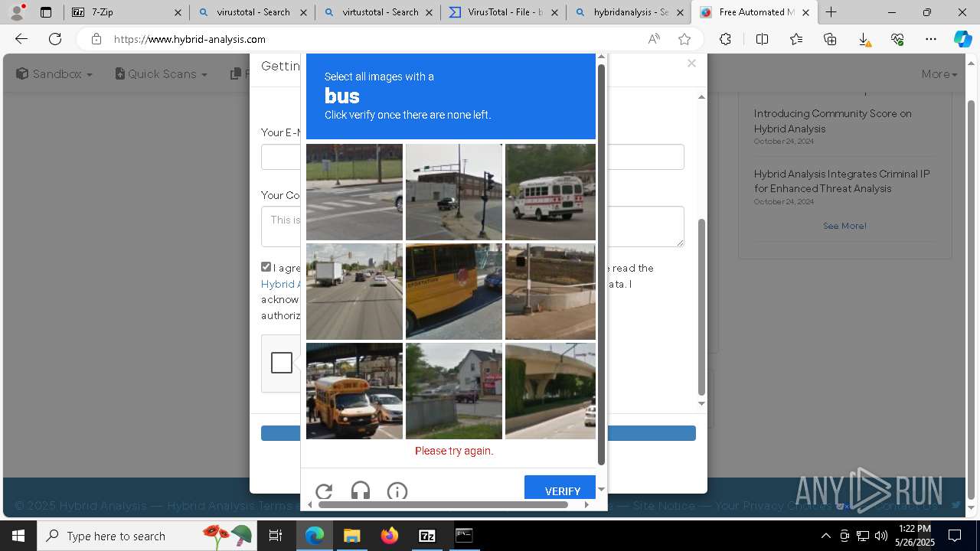
Task: Switch to the virtustotal - Search tab
Action: click(x=378, y=12)
